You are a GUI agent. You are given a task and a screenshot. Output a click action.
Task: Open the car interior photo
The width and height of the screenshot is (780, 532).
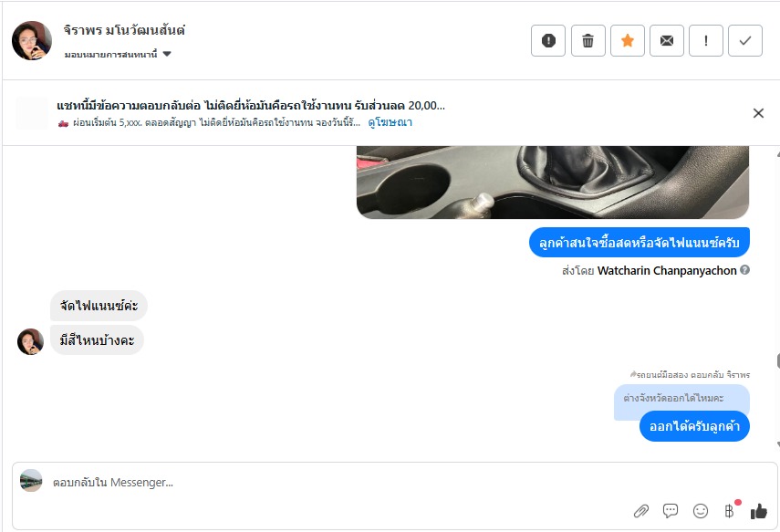(552, 183)
